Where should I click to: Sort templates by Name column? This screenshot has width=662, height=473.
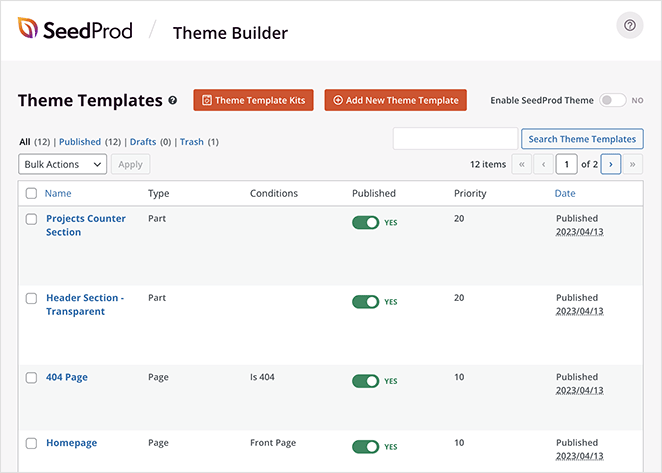click(58, 193)
